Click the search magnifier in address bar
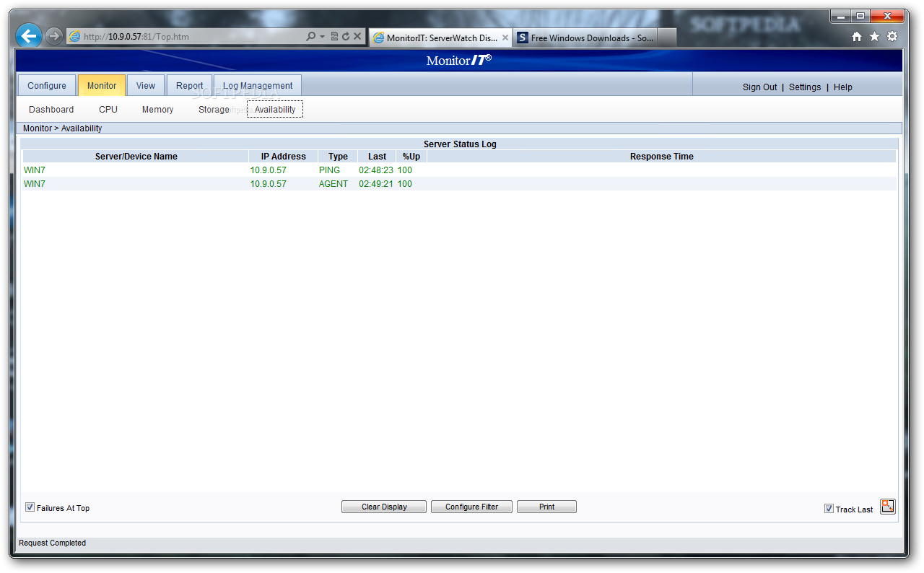Screen dimensions: 924x573 point(311,36)
